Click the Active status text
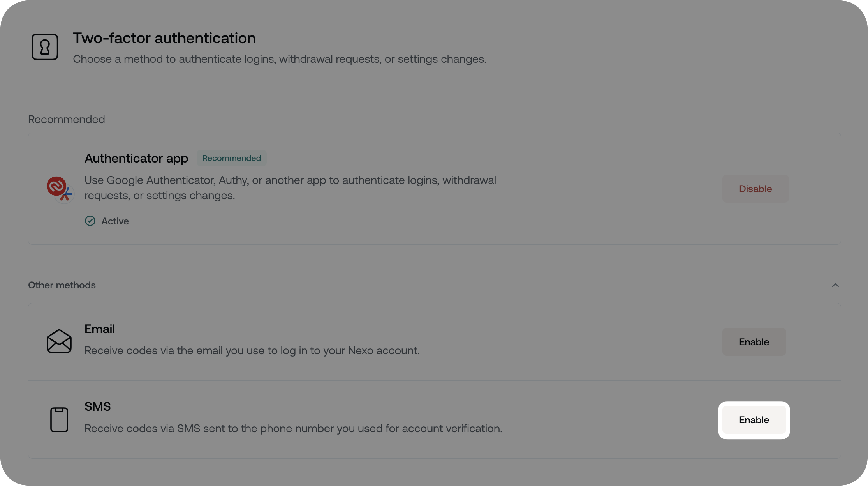 tap(115, 221)
